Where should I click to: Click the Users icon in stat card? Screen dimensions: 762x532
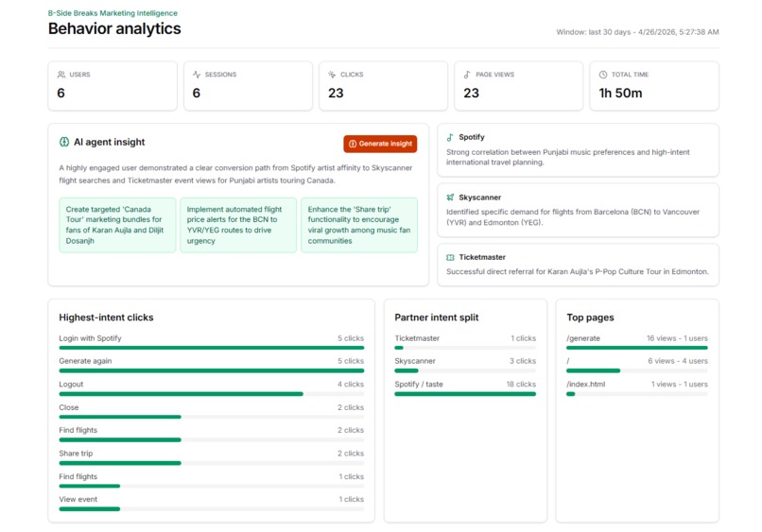click(61, 75)
